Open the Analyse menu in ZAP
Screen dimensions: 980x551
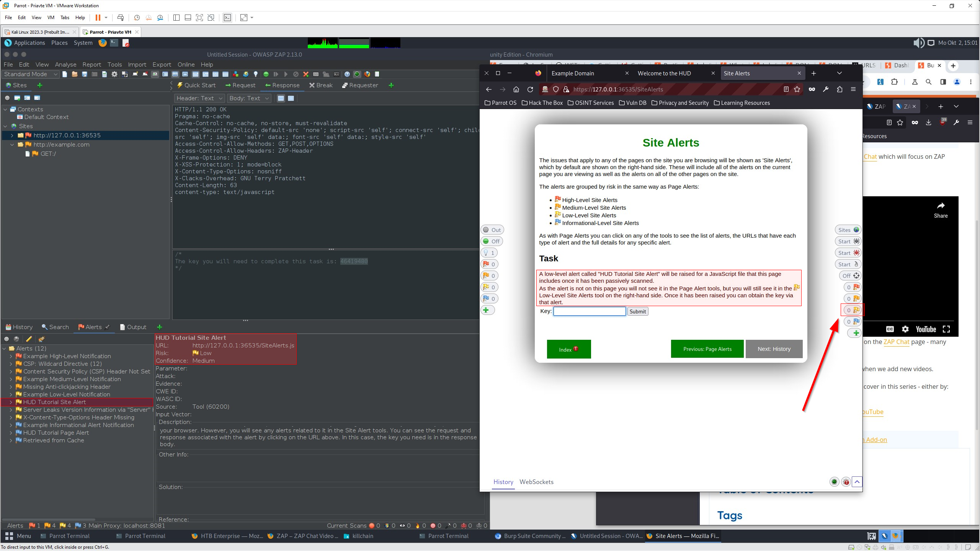65,64
